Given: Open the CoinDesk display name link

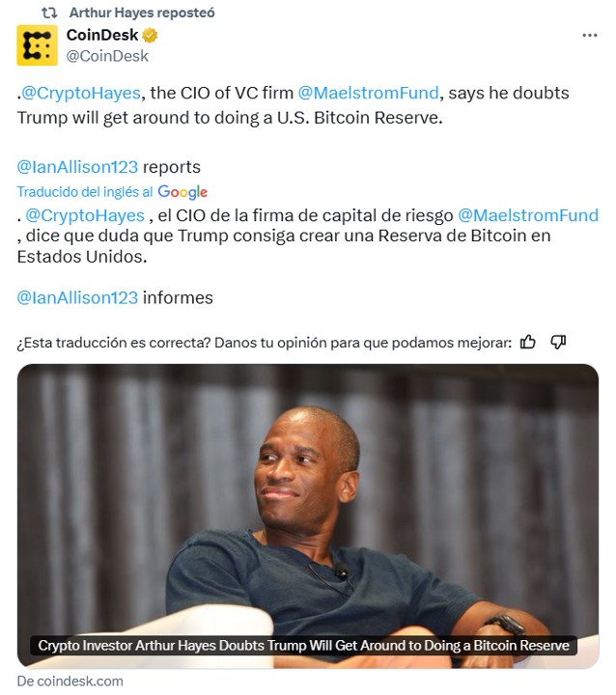Looking at the screenshot, I should coord(102,35).
